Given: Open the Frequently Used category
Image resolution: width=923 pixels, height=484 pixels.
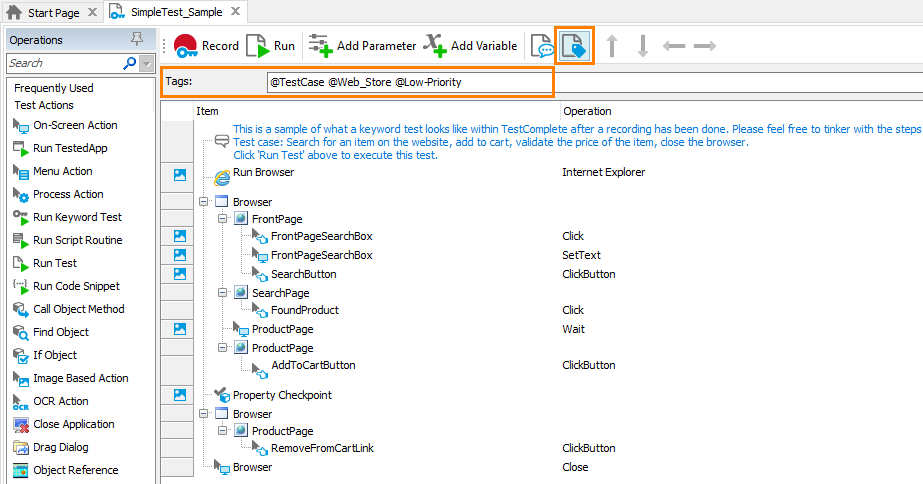Looking at the screenshot, I should tap(54, 88).
